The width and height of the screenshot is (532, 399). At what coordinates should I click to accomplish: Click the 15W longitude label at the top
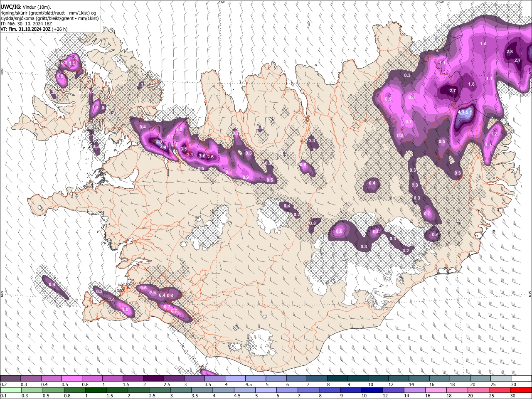coord(440,2)
